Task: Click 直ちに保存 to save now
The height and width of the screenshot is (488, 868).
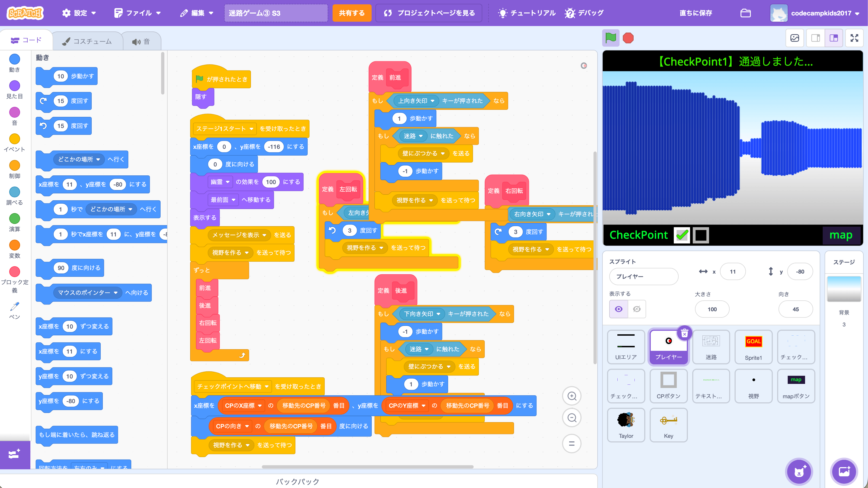Action: (x=696, y=13)
